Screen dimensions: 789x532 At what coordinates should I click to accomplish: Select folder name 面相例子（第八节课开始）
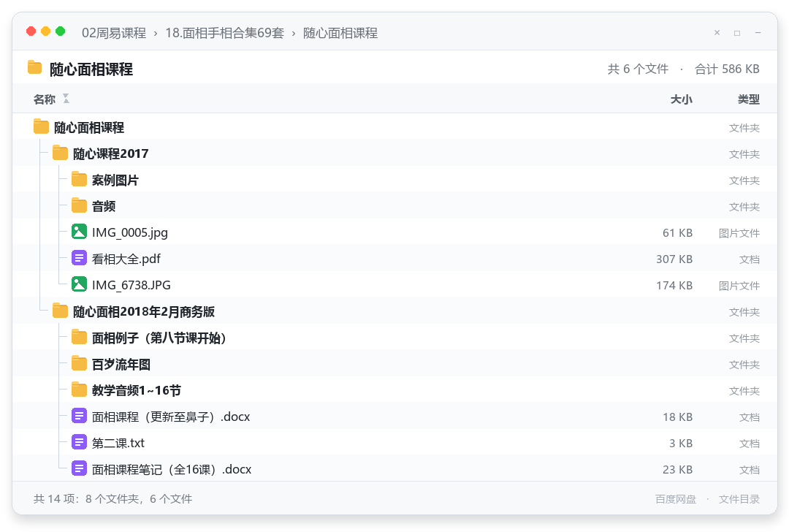click(x=159, y=338)
